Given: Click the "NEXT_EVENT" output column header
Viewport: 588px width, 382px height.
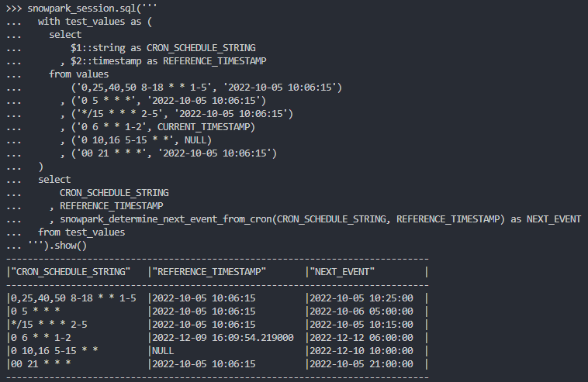Looking at the screenshot, I should point(343,271).
